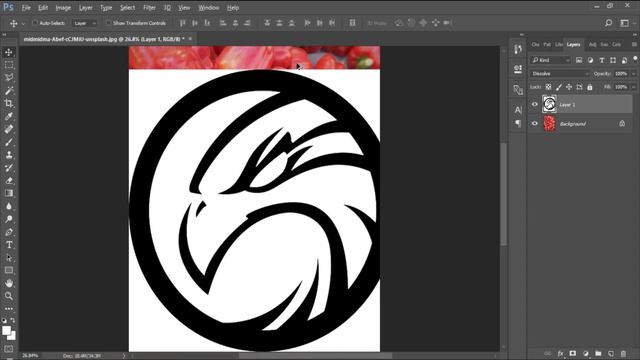Select the Horizontal Type tool
Viewport: 640px width, 360px height.
pos(9,245)
